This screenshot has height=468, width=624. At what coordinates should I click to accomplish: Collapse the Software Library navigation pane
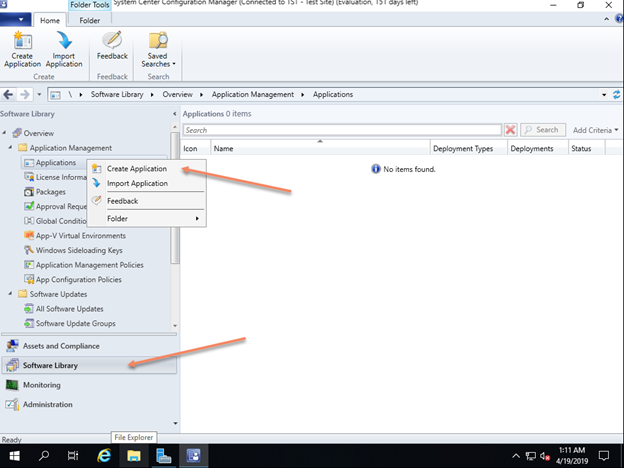click(175, 114)
